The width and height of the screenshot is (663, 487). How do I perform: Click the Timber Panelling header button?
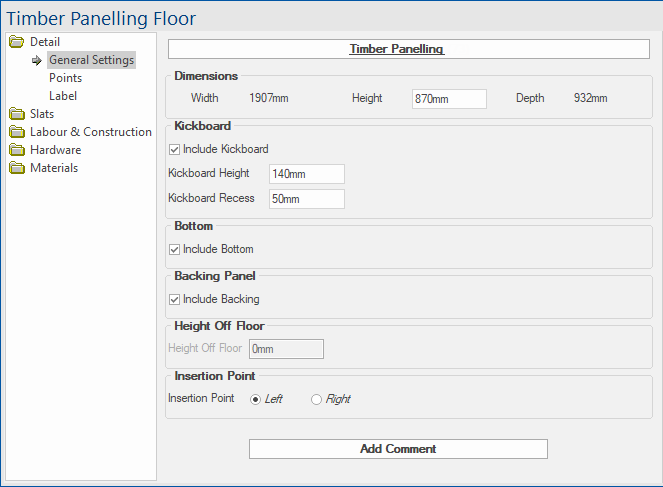point(408,49)
